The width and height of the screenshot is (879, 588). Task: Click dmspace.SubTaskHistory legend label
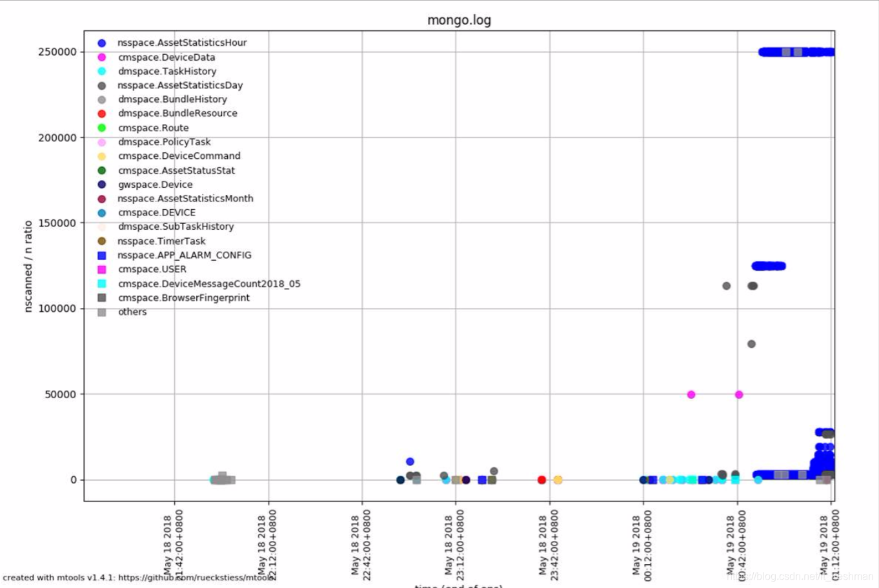pyautogui.click(x=176, y=227)
